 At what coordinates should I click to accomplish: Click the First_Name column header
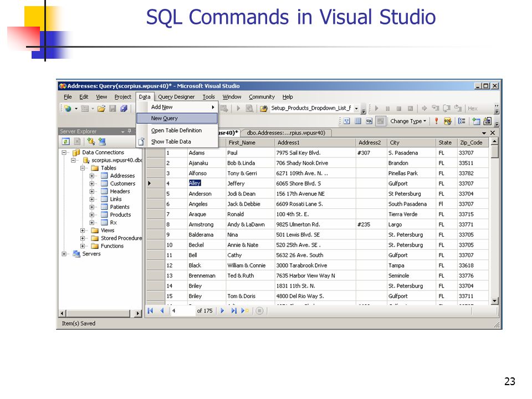[x=250, y=142]
